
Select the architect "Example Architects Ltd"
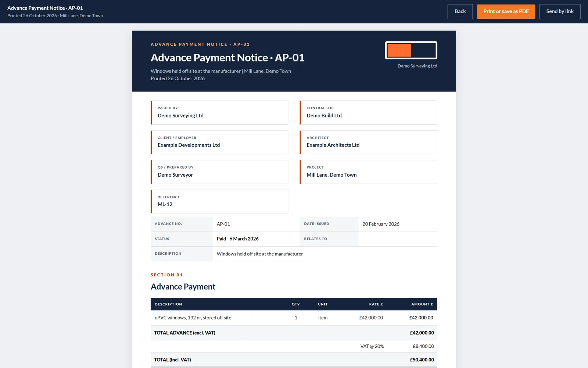333,145
